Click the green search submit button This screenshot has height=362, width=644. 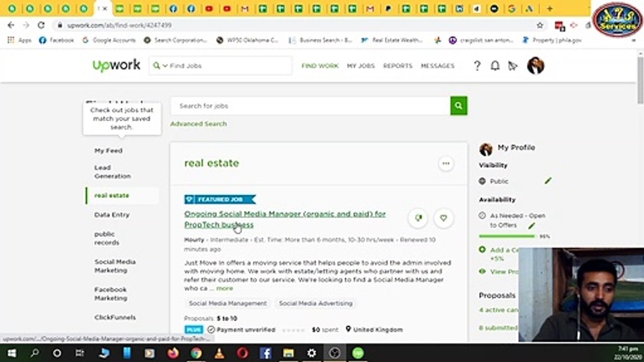pos(458,106)
